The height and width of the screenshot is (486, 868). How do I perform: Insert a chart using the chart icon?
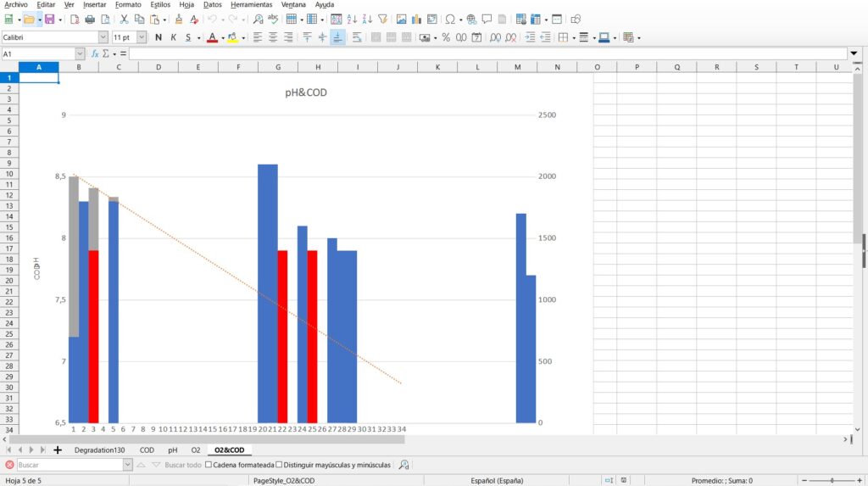tap(416, 20)
